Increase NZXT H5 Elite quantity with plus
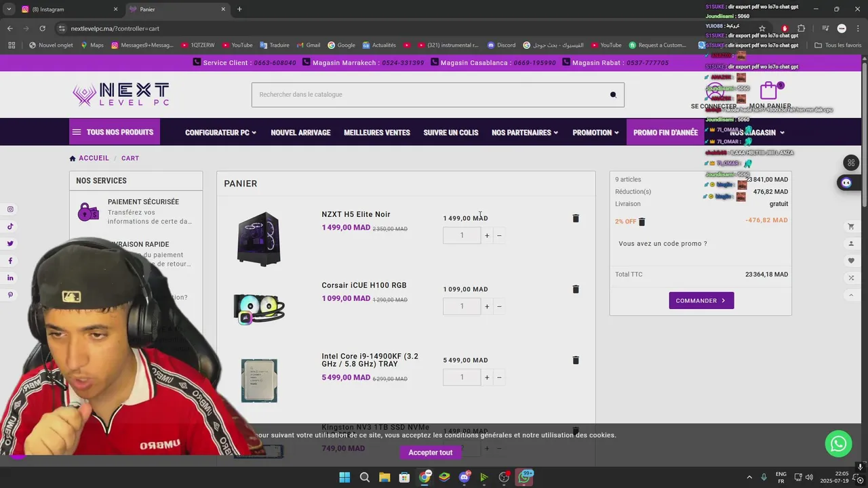The height and width of the screenshot is (488, 868). pos(487,236)
